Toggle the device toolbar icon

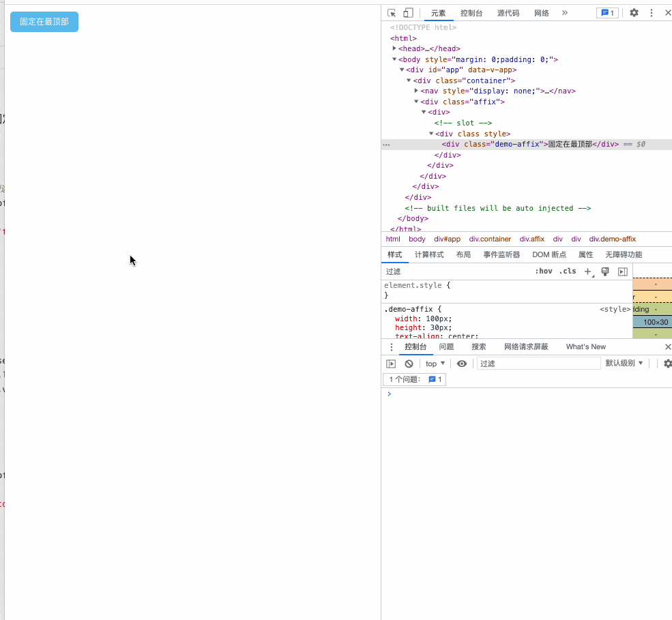[x=408, y=13]
